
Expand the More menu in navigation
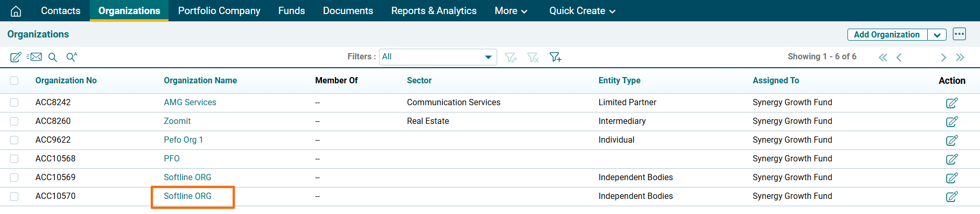(x=510, y=11)
